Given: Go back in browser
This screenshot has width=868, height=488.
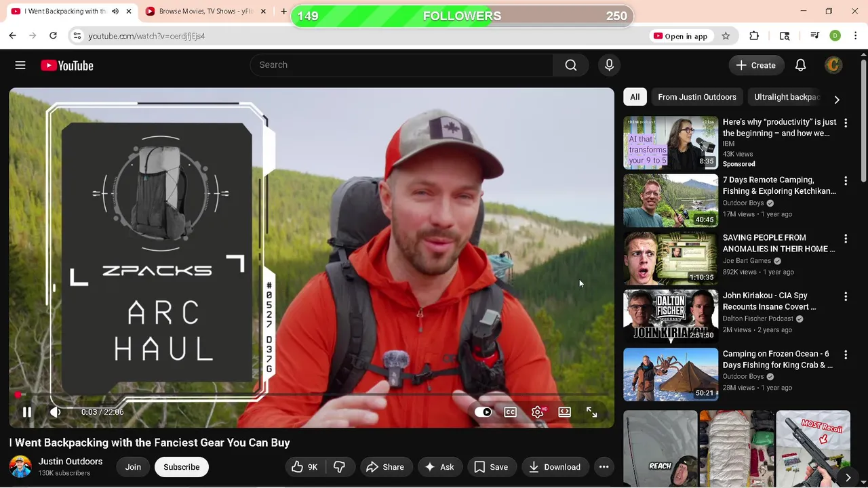Looking at the screenshot, I should (x=12, y=36).
